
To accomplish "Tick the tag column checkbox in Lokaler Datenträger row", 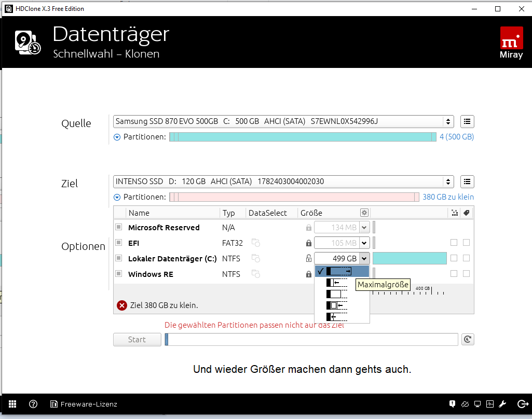I will point(467,258).
